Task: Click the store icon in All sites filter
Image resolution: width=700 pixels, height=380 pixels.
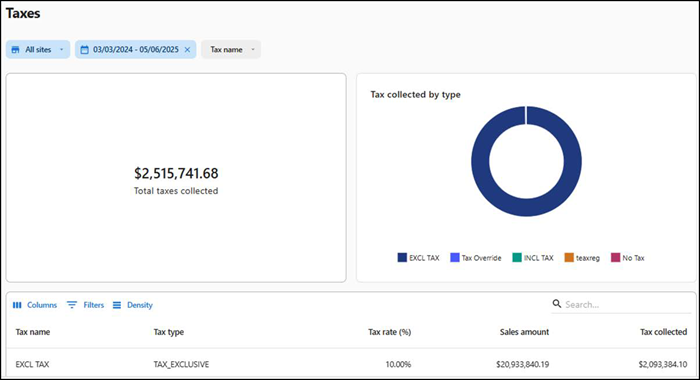Action: pyautogui.click(x=15, y=50)
